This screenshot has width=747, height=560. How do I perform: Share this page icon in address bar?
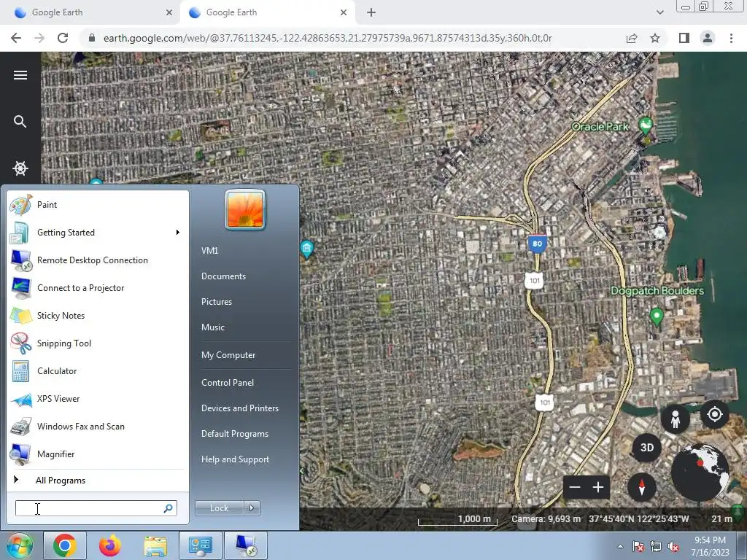632,38
